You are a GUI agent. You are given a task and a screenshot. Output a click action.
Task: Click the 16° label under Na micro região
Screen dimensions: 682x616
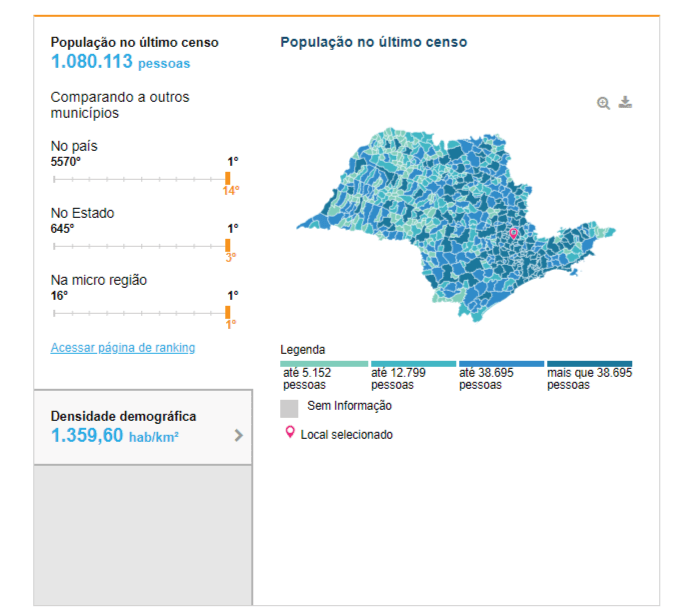pyautogui.click(x=59, y=296)
